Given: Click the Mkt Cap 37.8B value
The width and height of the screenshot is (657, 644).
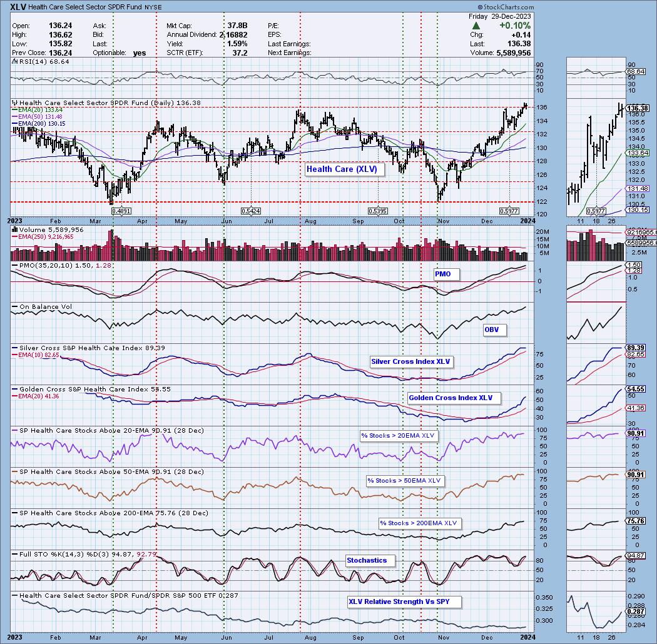Looking at the screenshot, I should (x=238, y=26).
